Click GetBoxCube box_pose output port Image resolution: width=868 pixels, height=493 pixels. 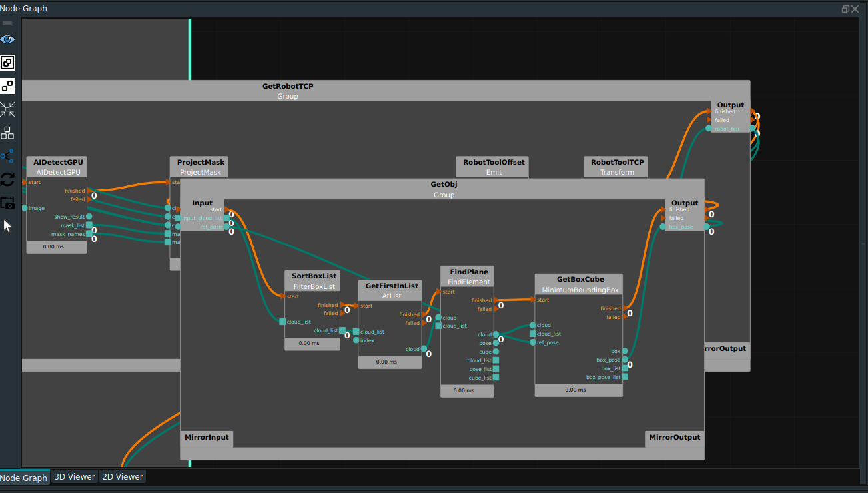pyautogui.click(x=625, y=360)
